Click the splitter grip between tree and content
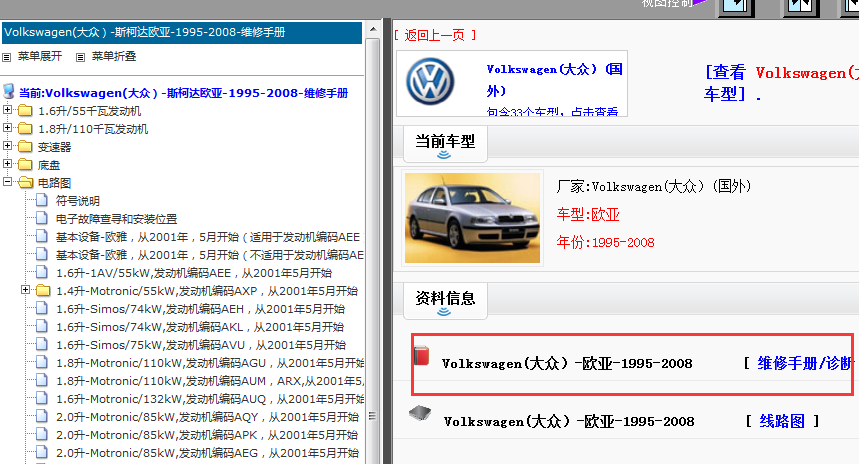The height and width of the screenshot is (464, 859). [373, 416]
